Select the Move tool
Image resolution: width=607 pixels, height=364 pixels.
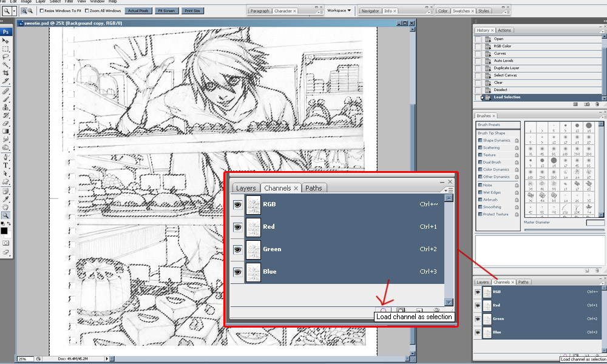tap(5, 41)
